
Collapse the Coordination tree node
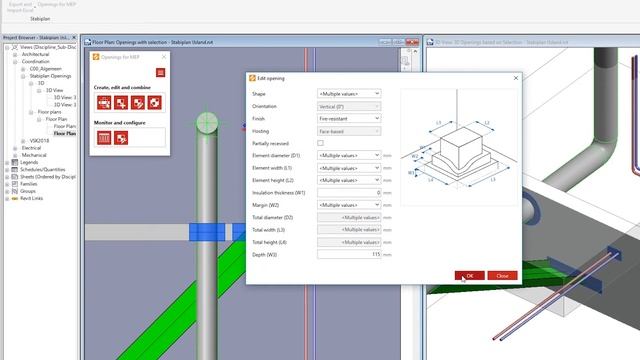pos(15,62)
